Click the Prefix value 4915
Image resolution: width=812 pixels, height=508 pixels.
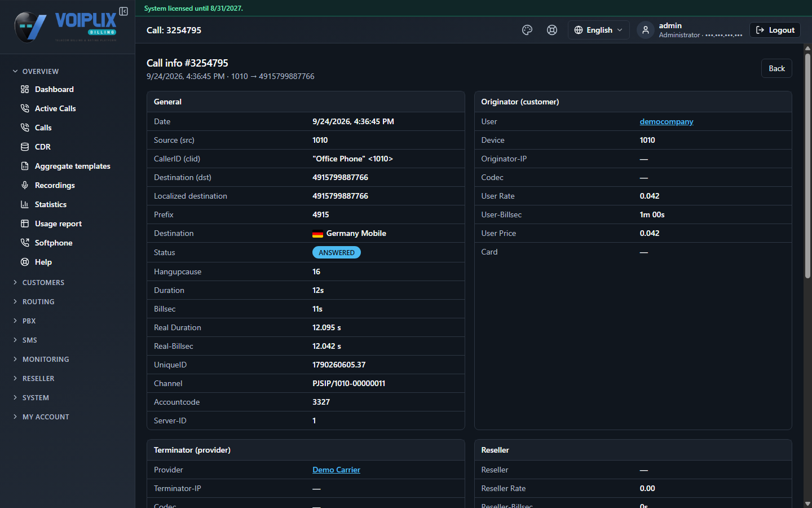320,214
